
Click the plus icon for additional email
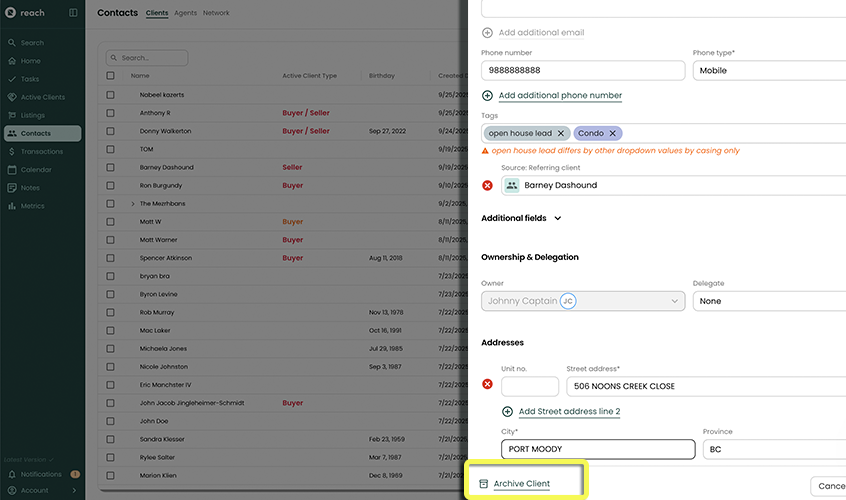488,32
